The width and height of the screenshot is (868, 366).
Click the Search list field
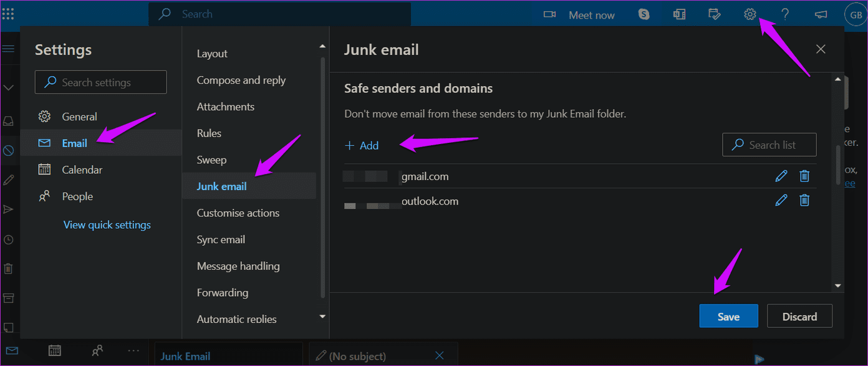tap(769, 145)
